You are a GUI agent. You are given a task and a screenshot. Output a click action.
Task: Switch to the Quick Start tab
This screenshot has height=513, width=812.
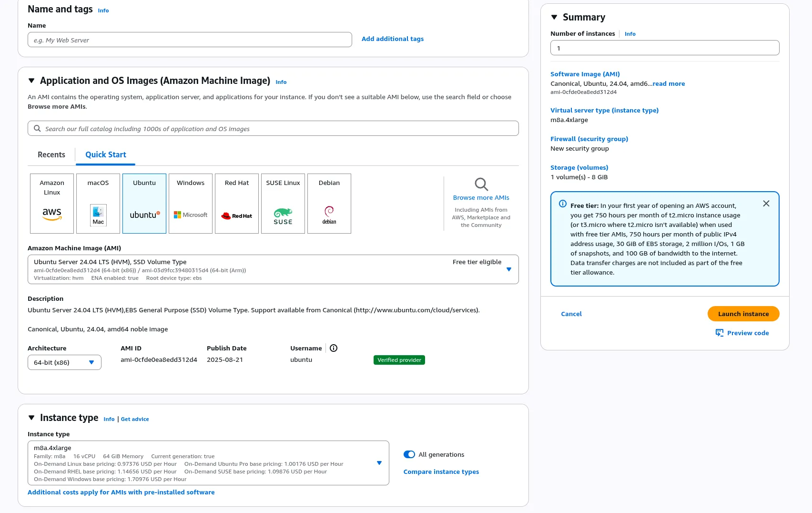click(106, 154)
